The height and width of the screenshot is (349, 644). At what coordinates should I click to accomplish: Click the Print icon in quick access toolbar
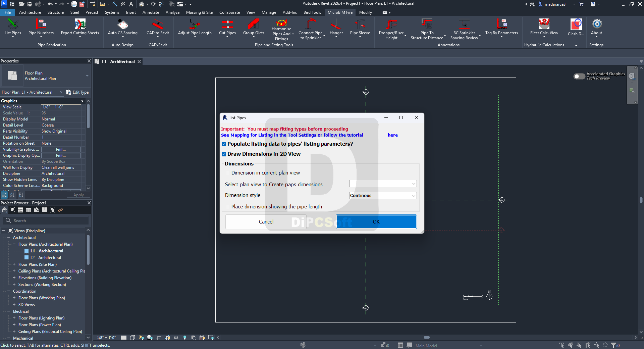coord(74,4)
